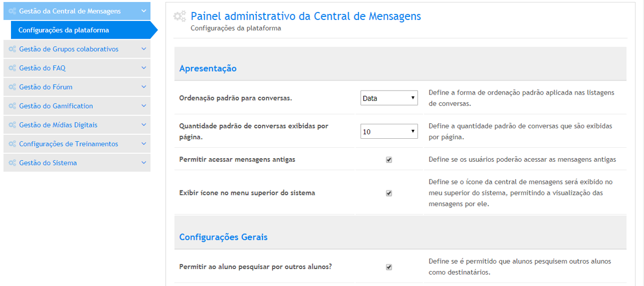Expand Gestão do Fórum chevron arrow
The width and height of the screenshot is (644, 286).
coord(143,87)
